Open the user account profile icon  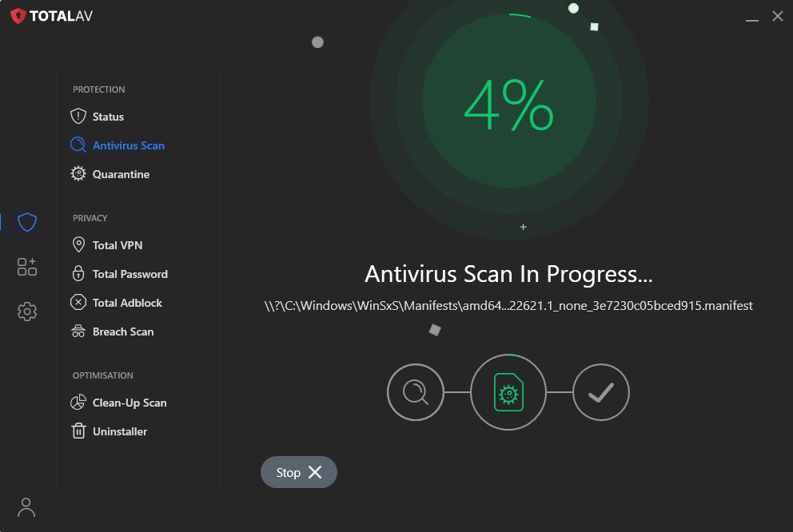coord(26,506)
